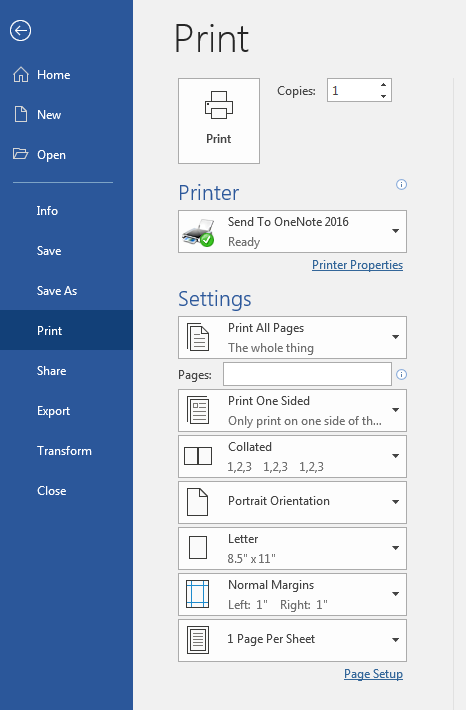Click the printer info circle icon
Image resolution: width=466 pixels, height=710 pixels.
(x=401, y=184)
